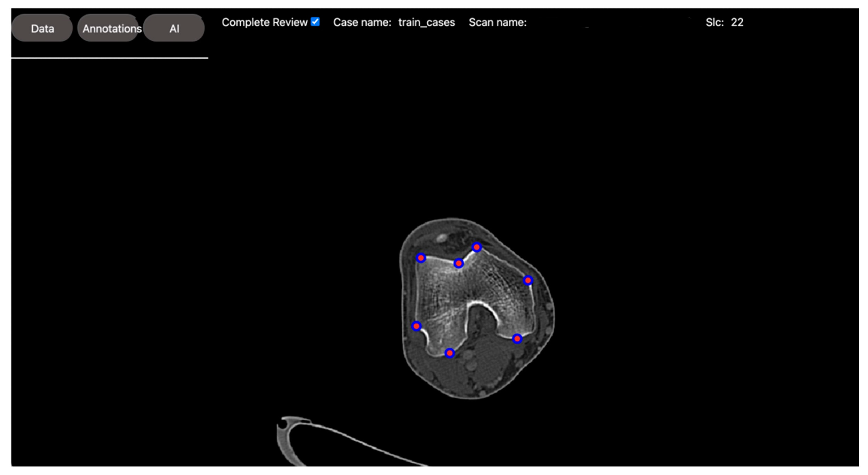Click the landmark point in trochlear groove center

pos(459,263)
